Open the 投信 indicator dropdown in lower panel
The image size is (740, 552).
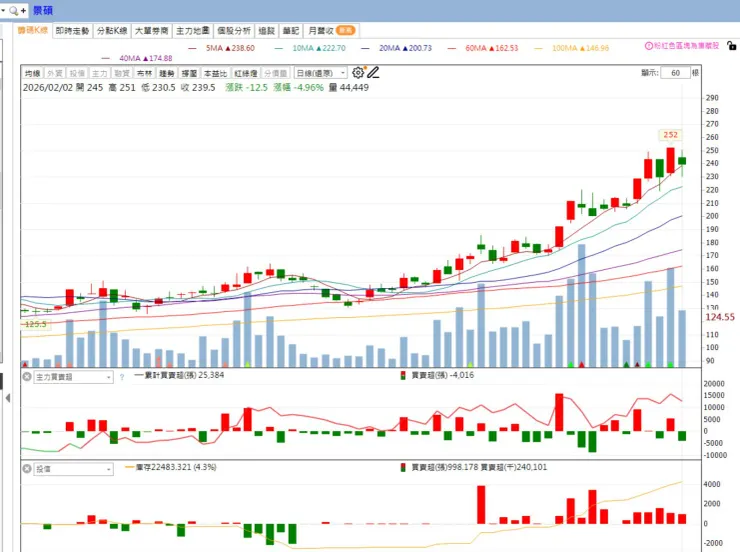73,469
